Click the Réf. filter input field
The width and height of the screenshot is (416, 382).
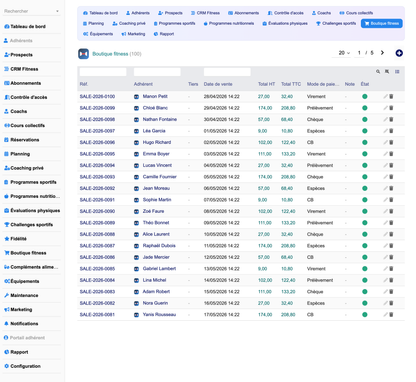click(103, 72)
